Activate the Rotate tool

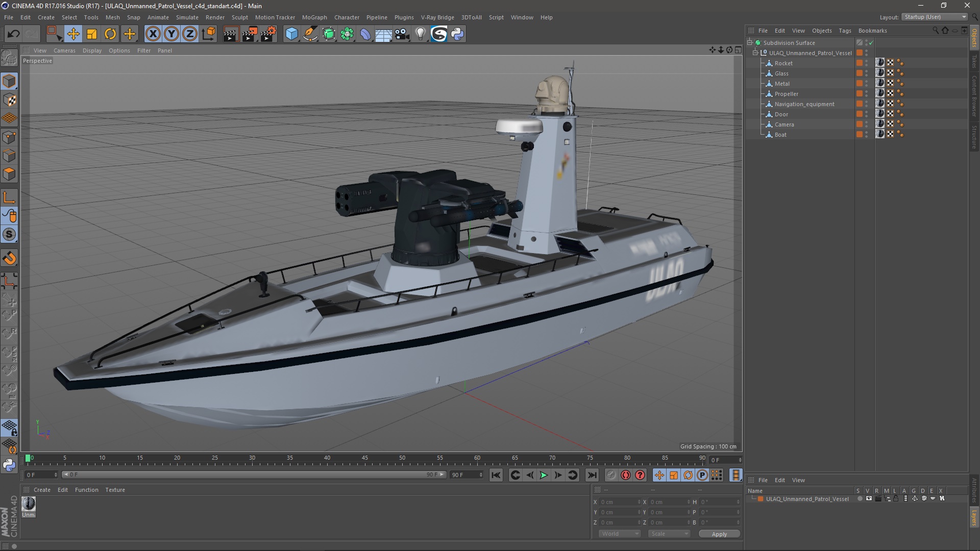(x=110, y=34)
